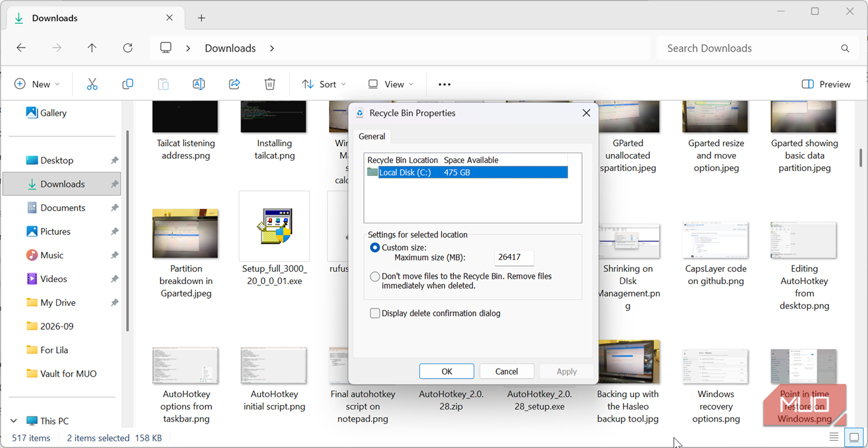Click the Downloads breadcrumb in address bar
The width and height of the screenshot is (868, 448).
coord(230,48)
